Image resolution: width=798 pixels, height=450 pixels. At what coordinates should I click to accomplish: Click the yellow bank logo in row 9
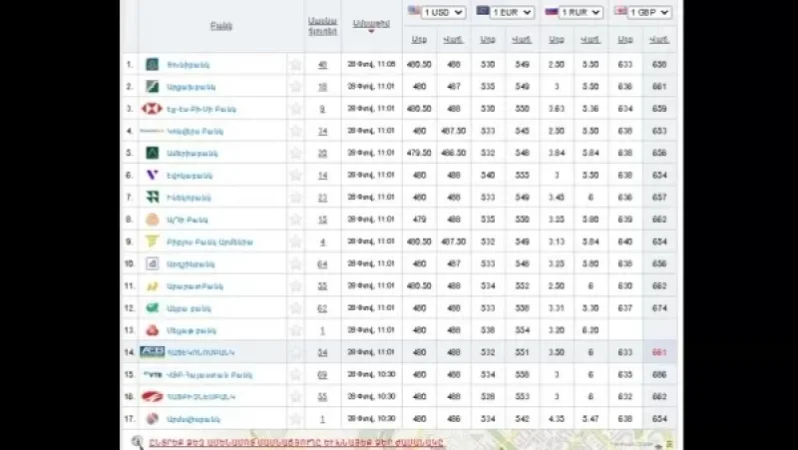pos(152,241)
